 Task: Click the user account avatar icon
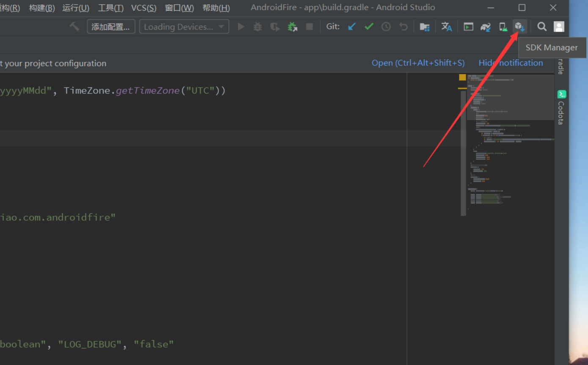click(559, 27)
